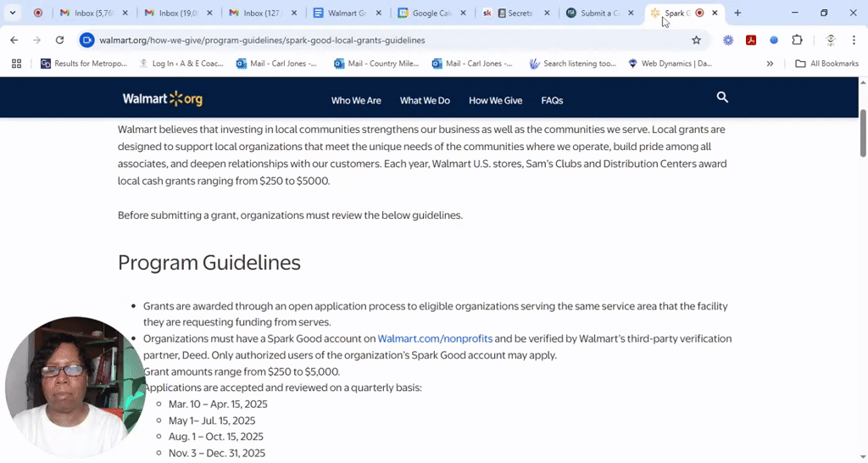
Task: Close the Walmart Gr tab
Action: click(379, 13)
